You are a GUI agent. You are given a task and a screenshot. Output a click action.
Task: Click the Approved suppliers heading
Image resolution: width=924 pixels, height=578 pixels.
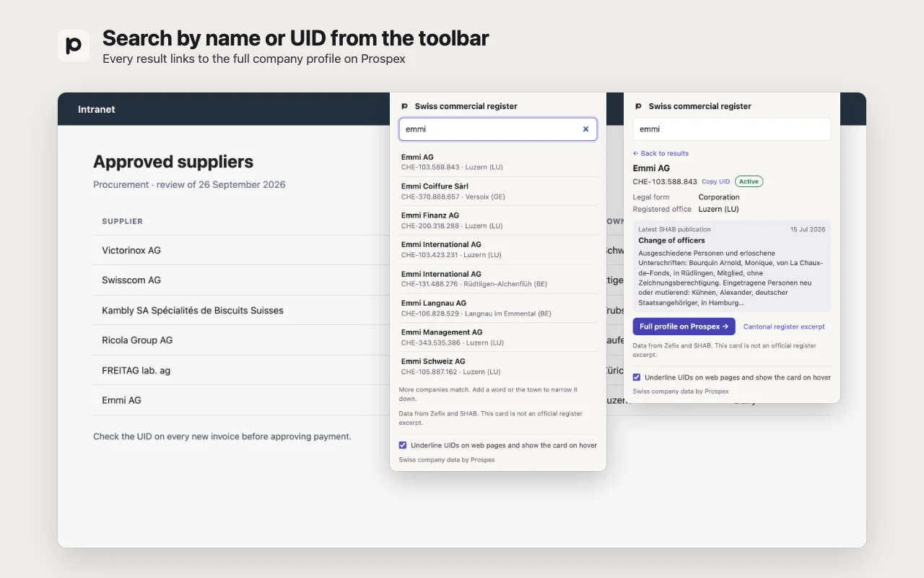point(173,162)
